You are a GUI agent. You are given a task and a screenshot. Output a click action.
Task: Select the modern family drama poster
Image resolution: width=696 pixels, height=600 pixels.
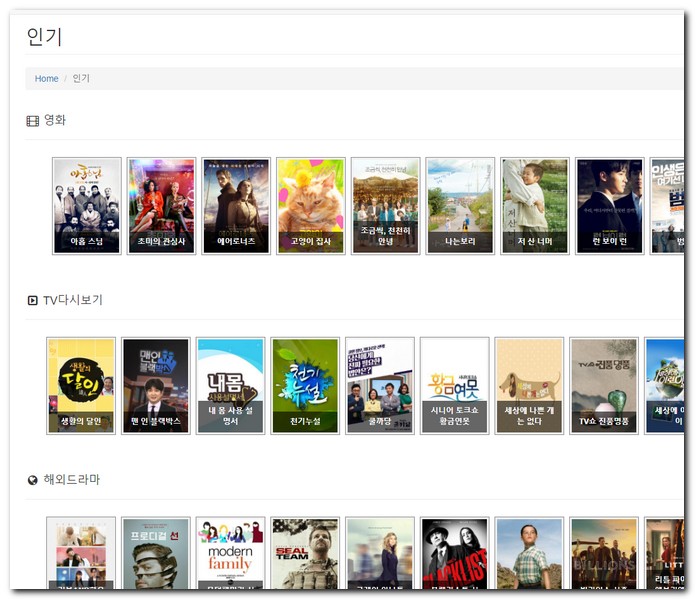pos(230,553)
